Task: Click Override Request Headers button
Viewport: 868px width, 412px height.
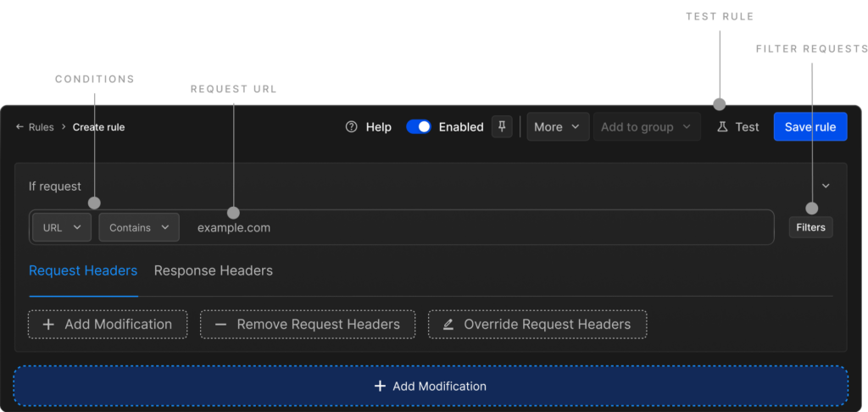Action: (x=537, y=325)
